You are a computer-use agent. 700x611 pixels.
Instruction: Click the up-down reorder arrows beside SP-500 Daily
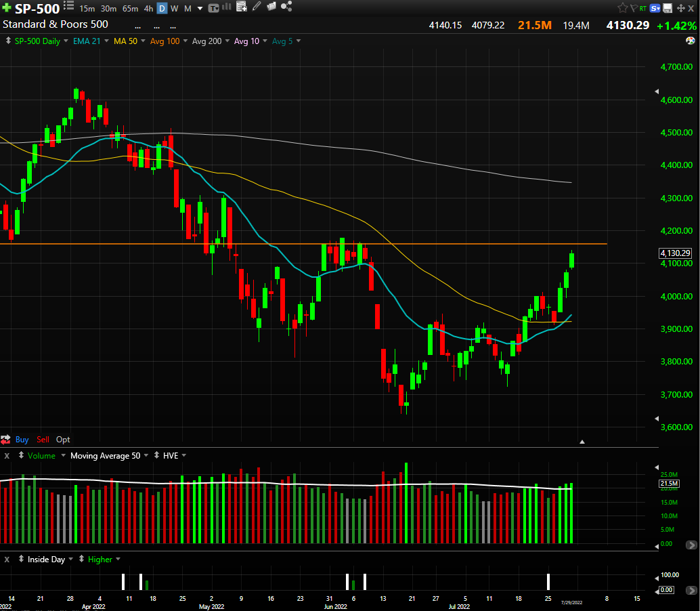pos(8,41)
